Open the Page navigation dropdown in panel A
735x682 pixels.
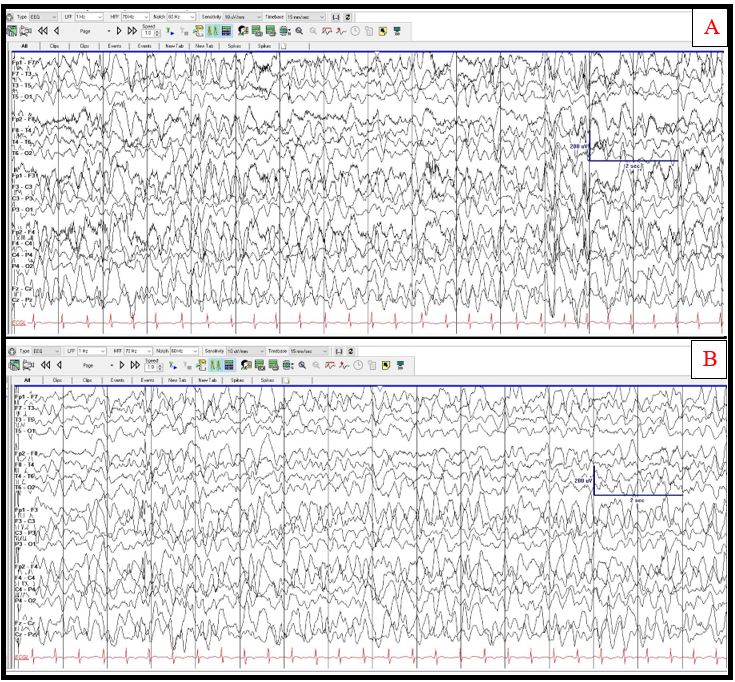point(106,31)
